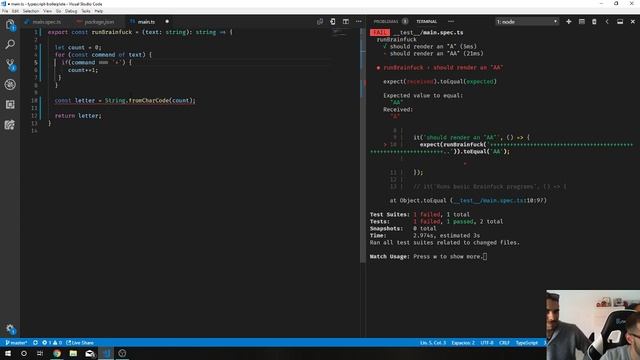Open the Search view in activity bar
This screenshot has height=360, width=640.
click(x=10, y=44)
